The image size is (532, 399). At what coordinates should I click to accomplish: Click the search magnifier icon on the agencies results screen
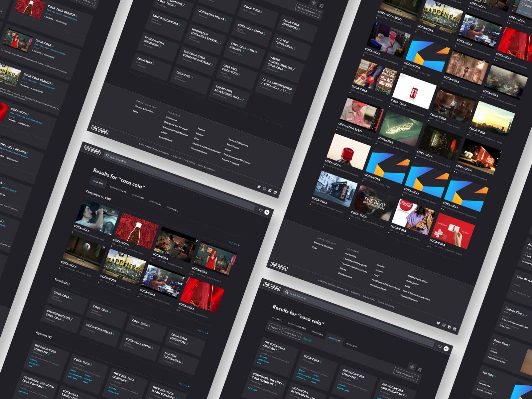pos(287,292)
